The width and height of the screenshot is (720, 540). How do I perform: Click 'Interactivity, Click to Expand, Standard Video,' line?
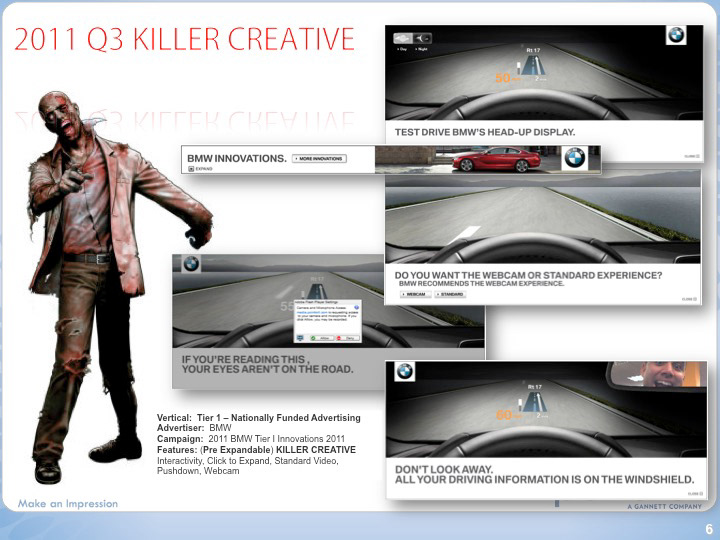(x=248, y=461)
